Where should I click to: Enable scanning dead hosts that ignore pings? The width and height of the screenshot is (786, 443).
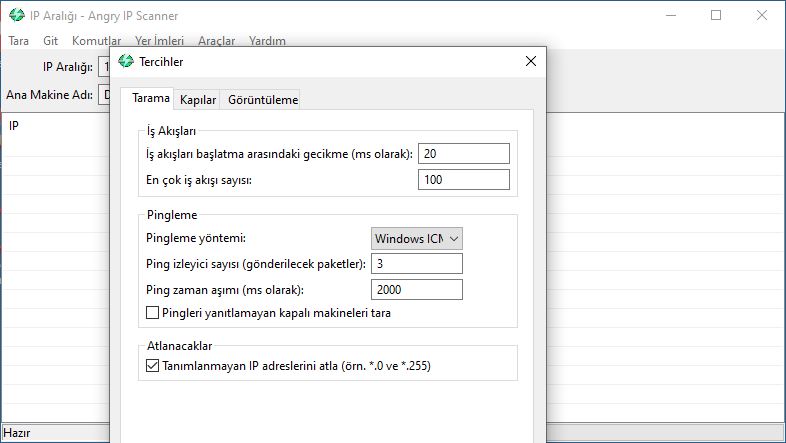[x=152, y=313]
